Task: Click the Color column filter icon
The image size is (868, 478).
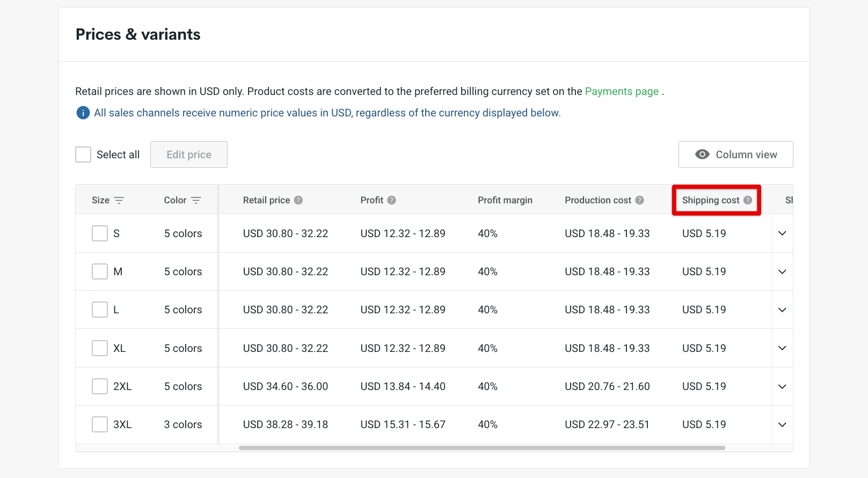Action: coord(196,200)
